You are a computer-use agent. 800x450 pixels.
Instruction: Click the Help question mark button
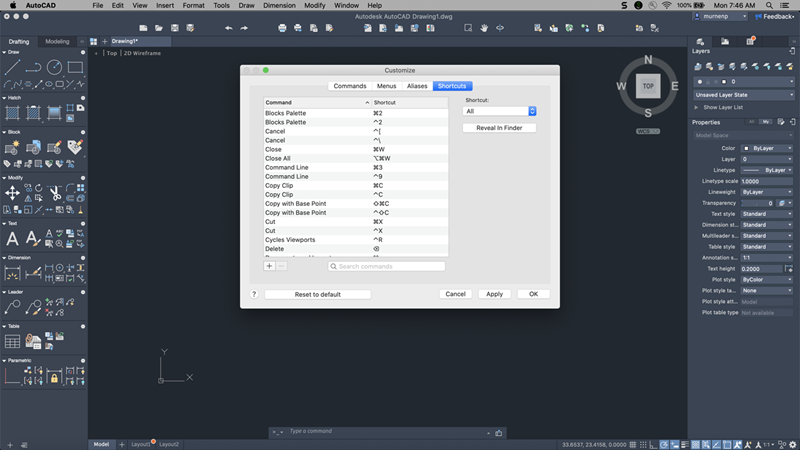pyautogui.click(x=254, y=294)
